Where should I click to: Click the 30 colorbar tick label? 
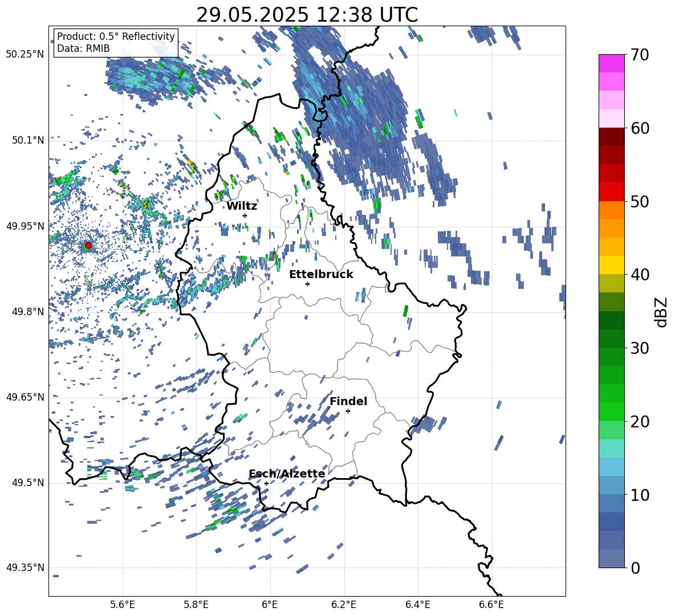click(x=640, y=348)
